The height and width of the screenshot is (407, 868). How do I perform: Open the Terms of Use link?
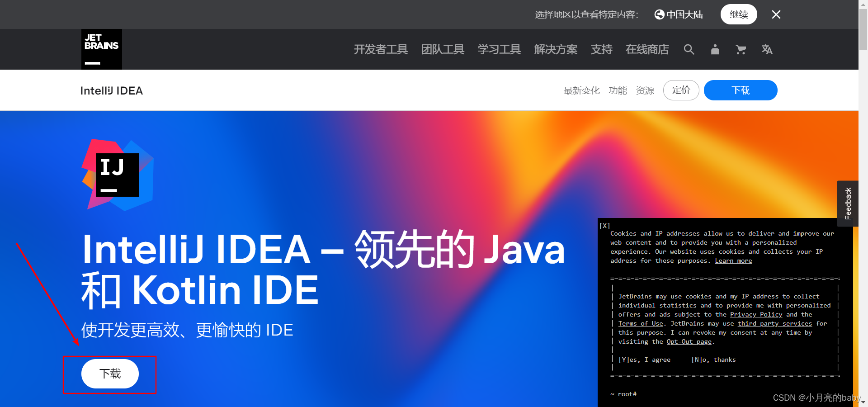[x=641, y=324]
